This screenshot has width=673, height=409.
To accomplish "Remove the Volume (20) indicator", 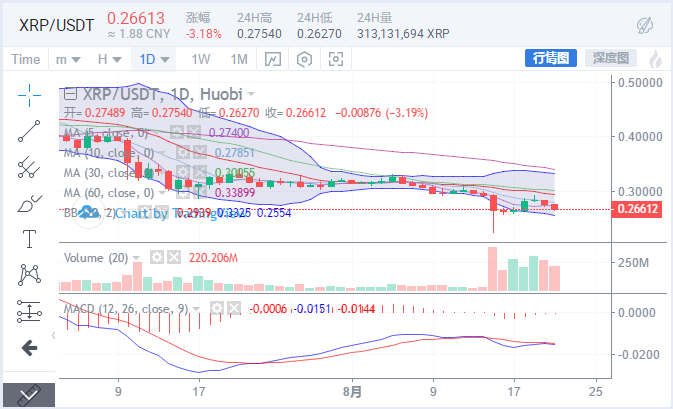I will point(174,258).
